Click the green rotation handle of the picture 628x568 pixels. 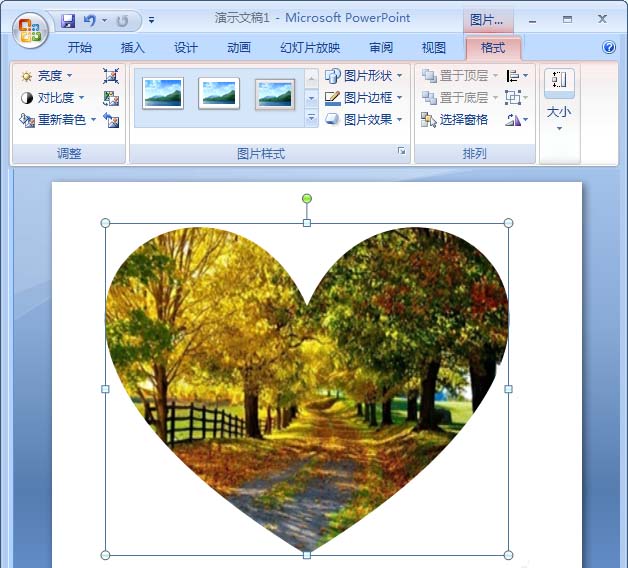pos(307,198)
